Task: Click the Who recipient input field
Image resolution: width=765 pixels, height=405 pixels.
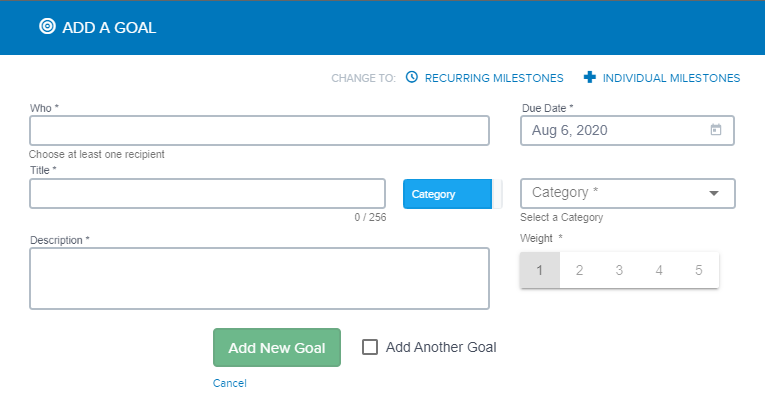Action: [x=259, y=130]
